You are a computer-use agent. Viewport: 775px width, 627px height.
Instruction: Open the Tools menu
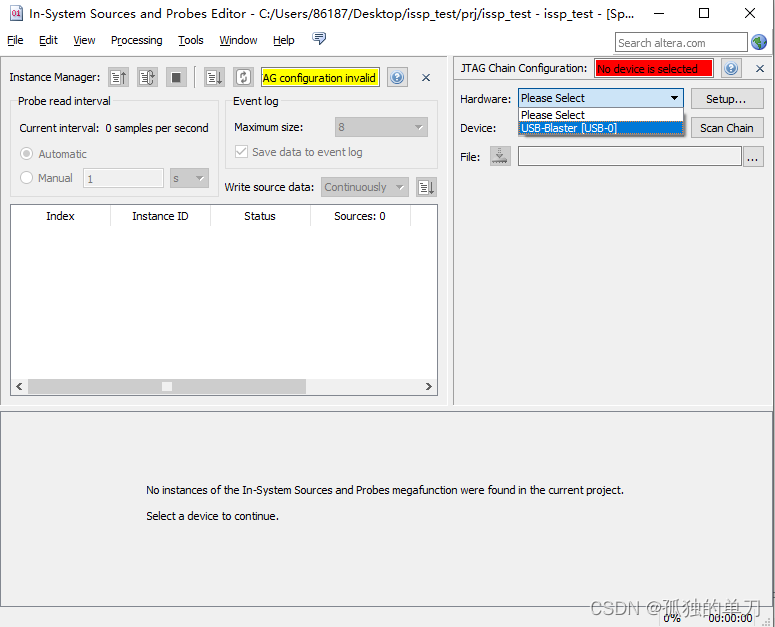tap(191, 40)
